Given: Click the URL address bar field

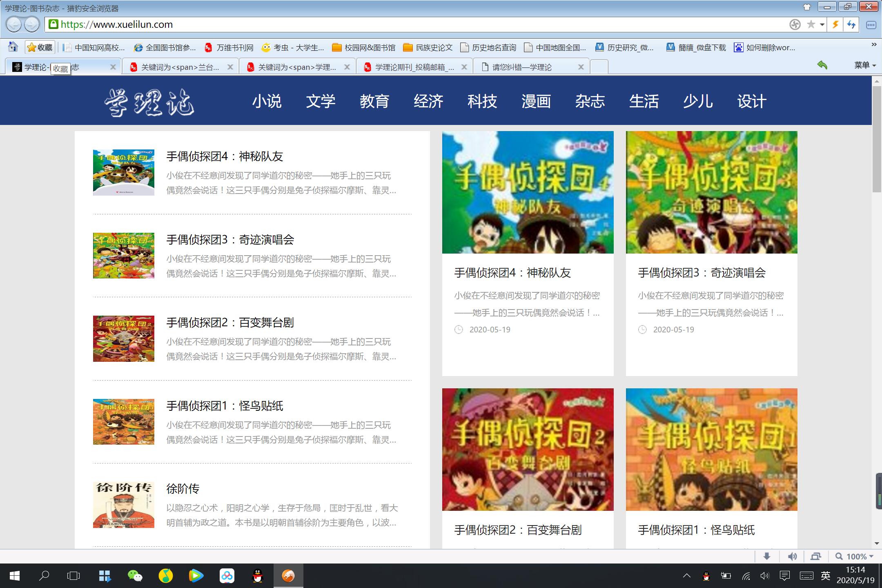Looking at the screenshot, I should [416, 24].
